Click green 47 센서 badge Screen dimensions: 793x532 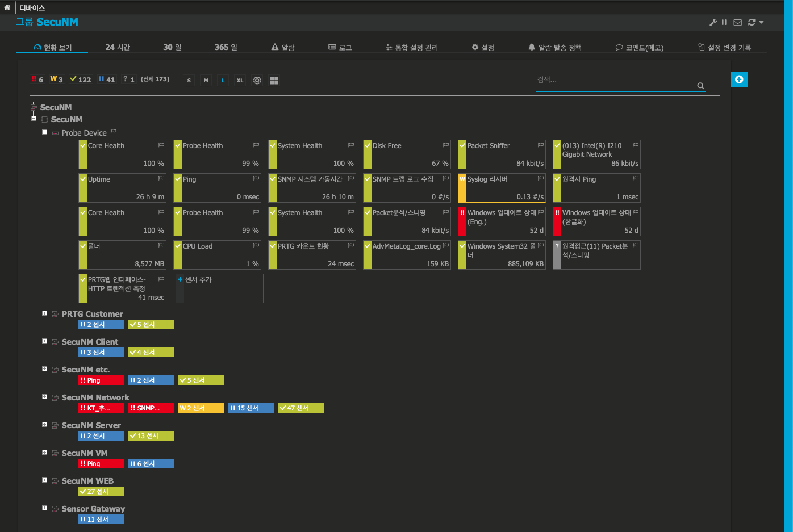(x=301, y=408)
